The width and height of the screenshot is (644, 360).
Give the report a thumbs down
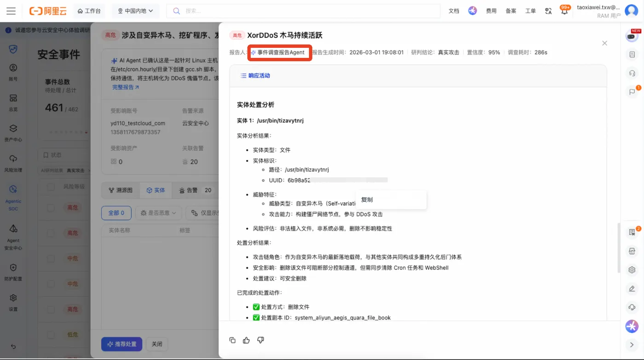pos(261,340)
